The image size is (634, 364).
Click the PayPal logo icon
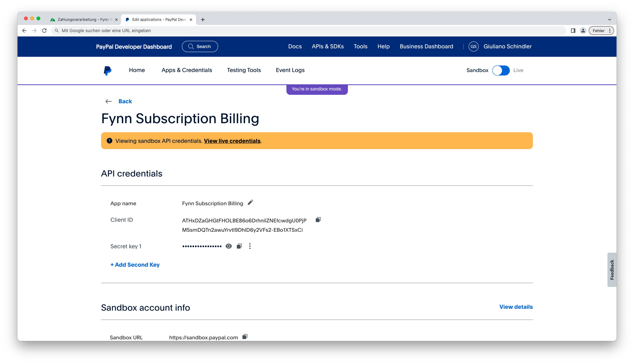click(107, 70)
